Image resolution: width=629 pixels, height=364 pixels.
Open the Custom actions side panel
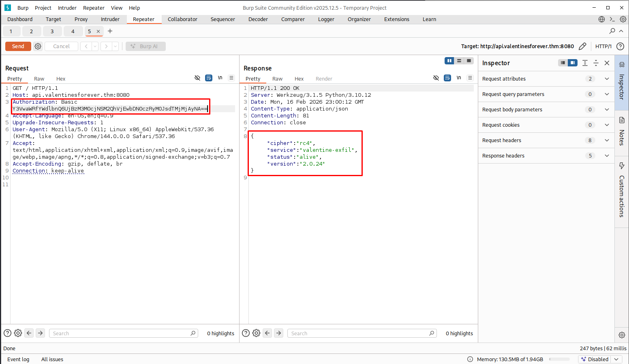pos(622,190)
